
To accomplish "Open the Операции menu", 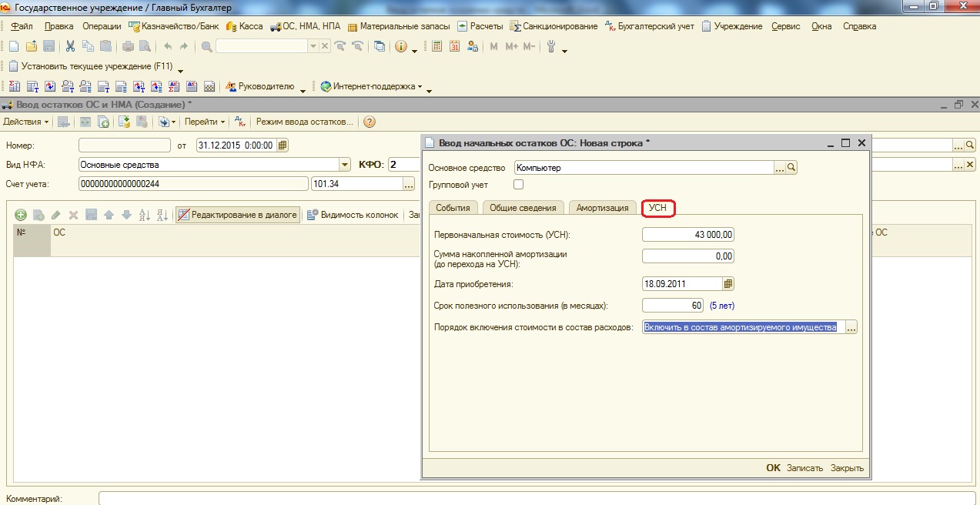I will point(102,26).
